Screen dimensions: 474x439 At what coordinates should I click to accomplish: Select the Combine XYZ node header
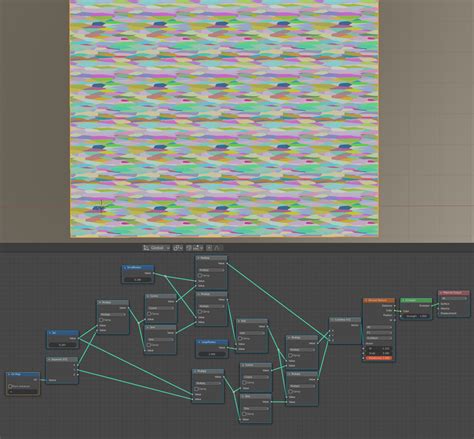click(x=345, y=320)
